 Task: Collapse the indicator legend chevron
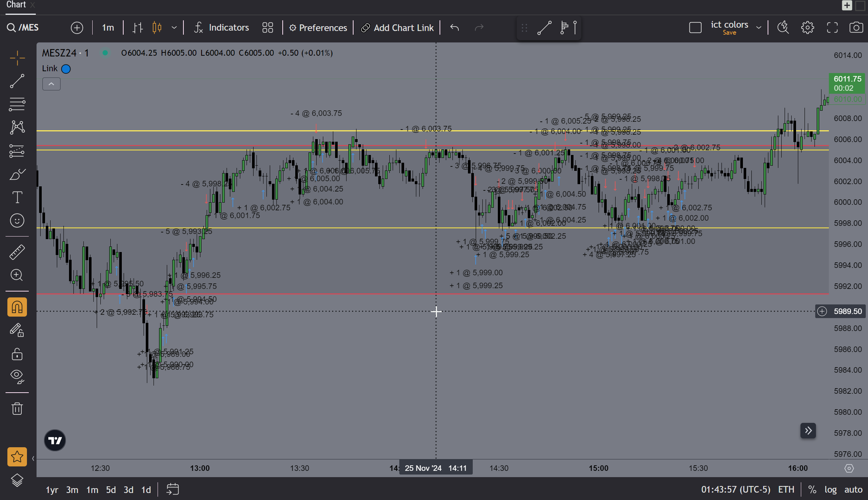tap(51, 84)
